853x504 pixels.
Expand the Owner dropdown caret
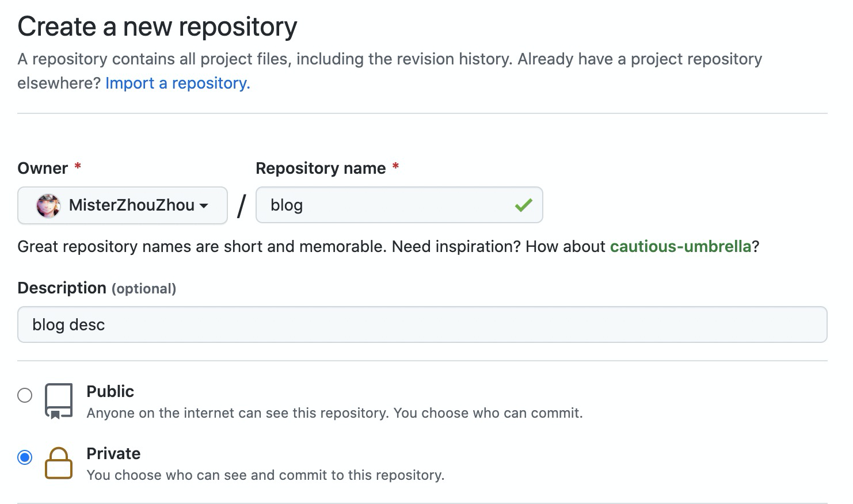coord(204,205)
